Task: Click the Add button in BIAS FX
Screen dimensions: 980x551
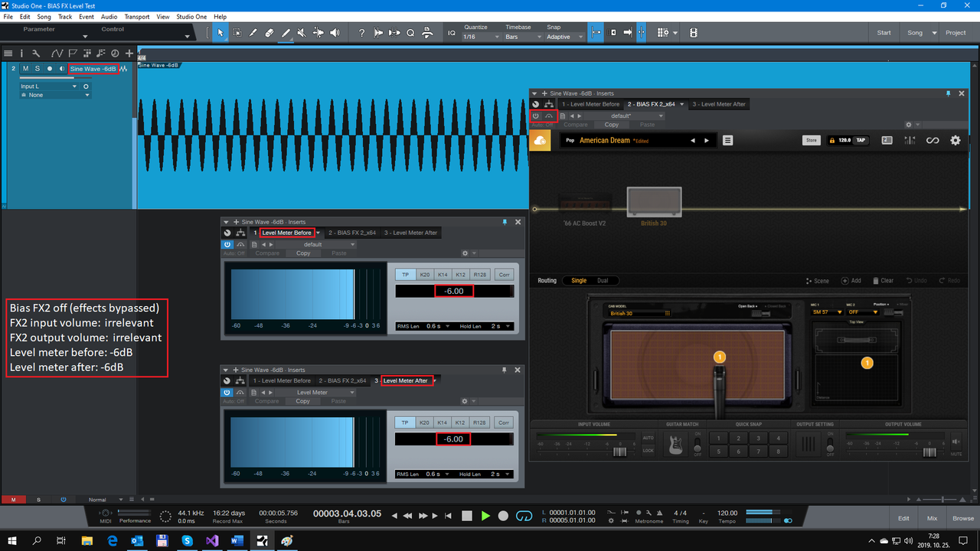Action: pyautogui.click(x=851, y=281)
